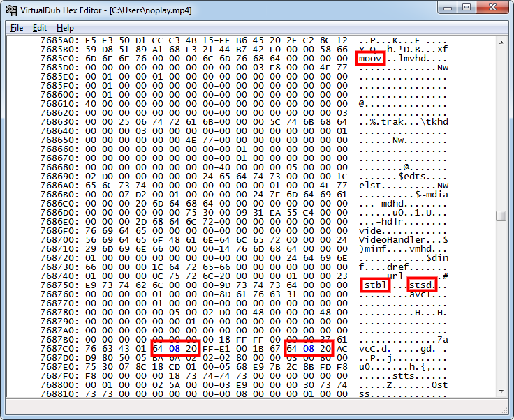The width and height of the screenshot is (514, 420).
Task: Click the '..%.trak...\tkhd' ASCII text
Action: point(404,122)
